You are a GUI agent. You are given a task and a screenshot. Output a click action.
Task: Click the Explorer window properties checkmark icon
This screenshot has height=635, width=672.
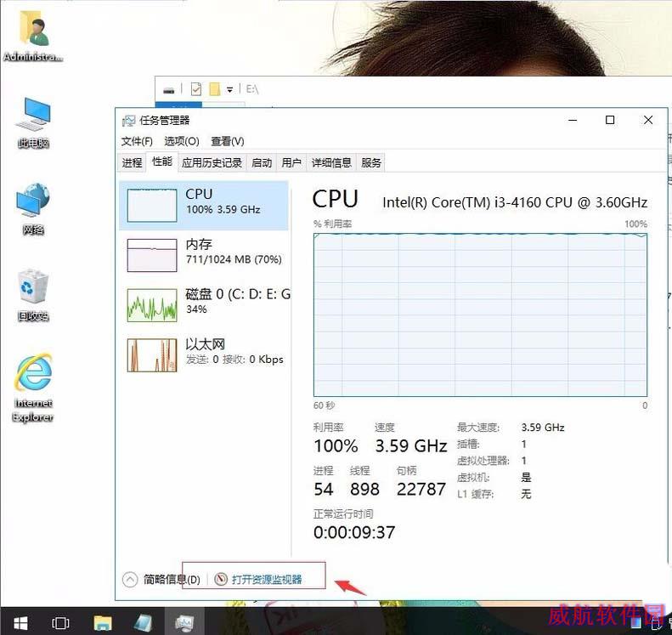[196, 89]
